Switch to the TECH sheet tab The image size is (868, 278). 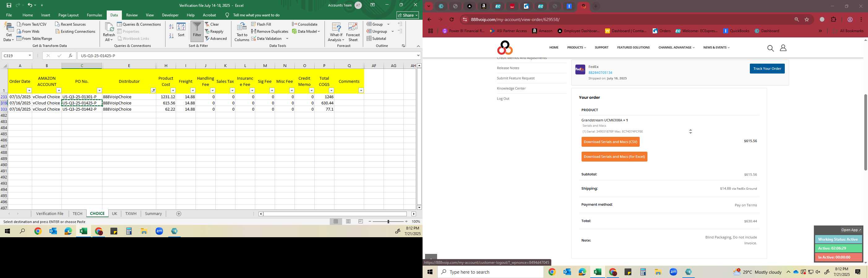pyautogui.click(x=78, y=214)
